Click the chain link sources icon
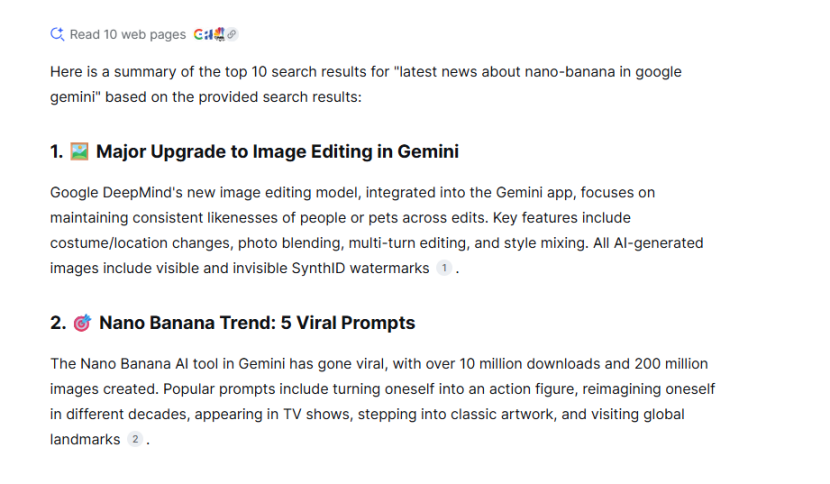The image size is (830, 484). pyautogui.click(x=232, y=34)
